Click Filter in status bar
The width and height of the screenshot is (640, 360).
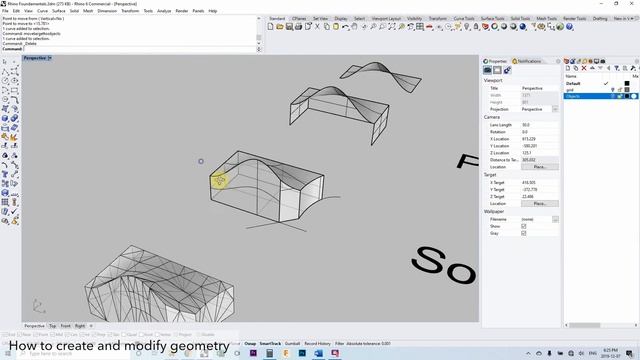pos(340,344)
